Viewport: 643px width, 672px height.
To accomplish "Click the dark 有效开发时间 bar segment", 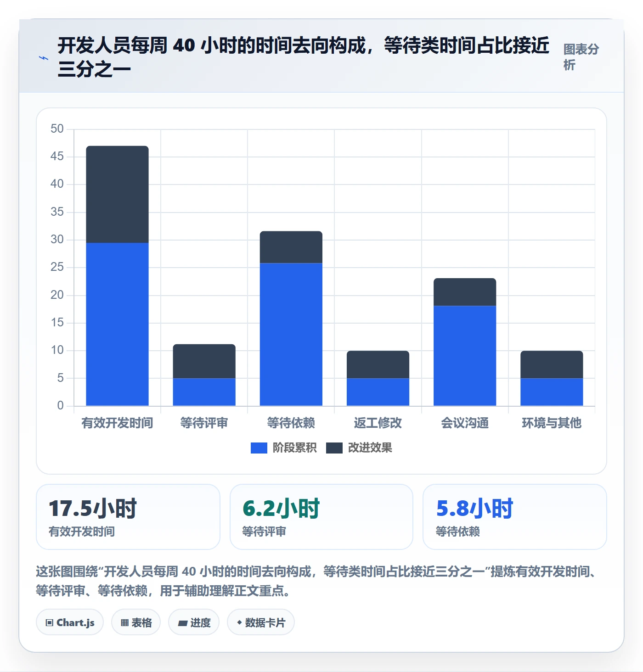I will tap(117, 194).
